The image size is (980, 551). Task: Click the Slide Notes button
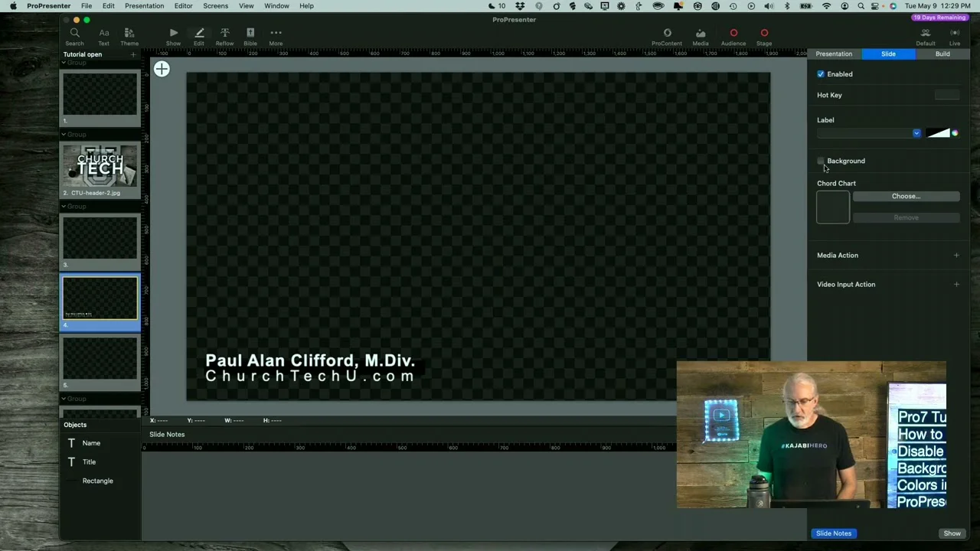point(833,533)
